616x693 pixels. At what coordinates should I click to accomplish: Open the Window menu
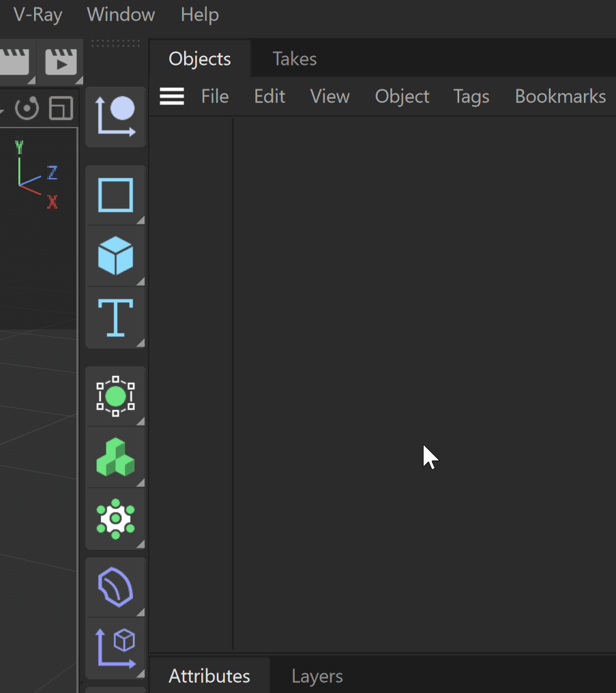point(121,15)
